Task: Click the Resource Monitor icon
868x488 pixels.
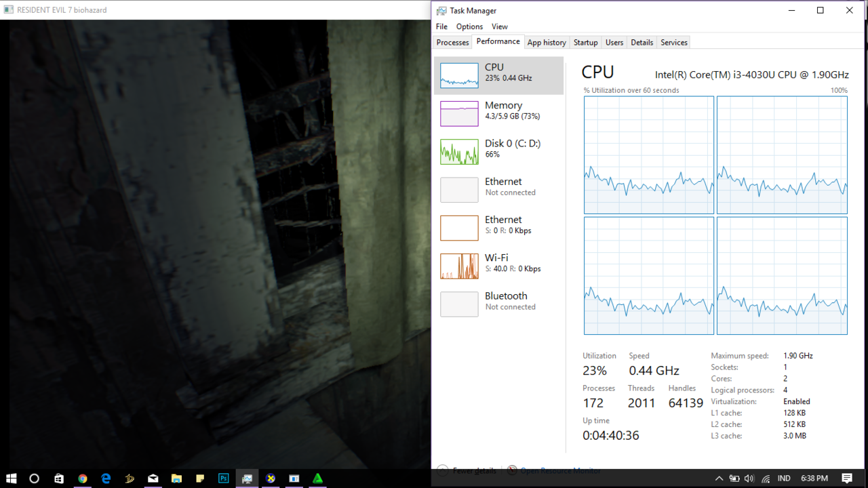Action: [512, 470]
